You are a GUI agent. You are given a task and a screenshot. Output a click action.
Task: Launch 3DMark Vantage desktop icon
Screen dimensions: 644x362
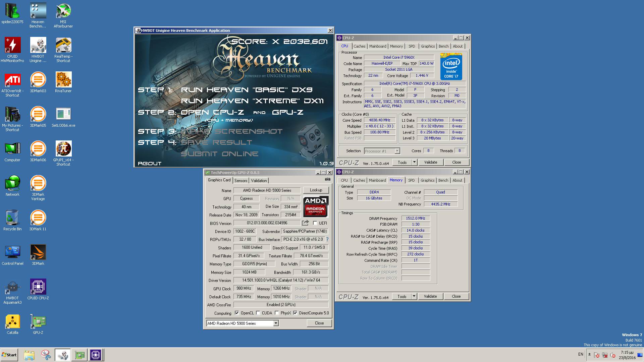tap(38, 188)
